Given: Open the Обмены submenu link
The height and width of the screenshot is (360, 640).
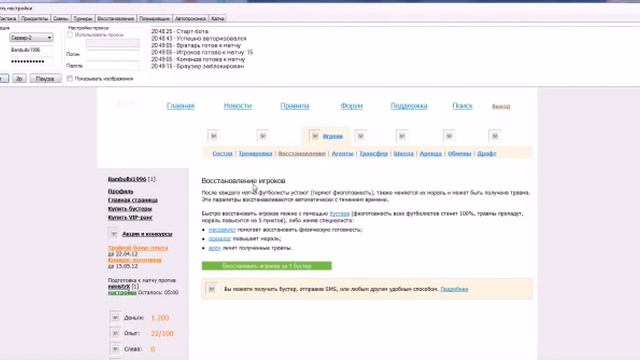Looking at the screenshot, I should (x=459, y=153).
